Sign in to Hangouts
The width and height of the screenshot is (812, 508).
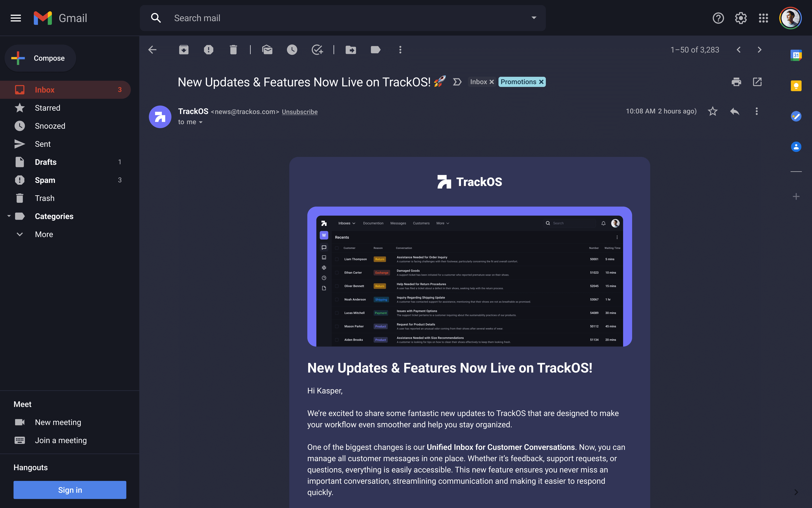point(70,490)
